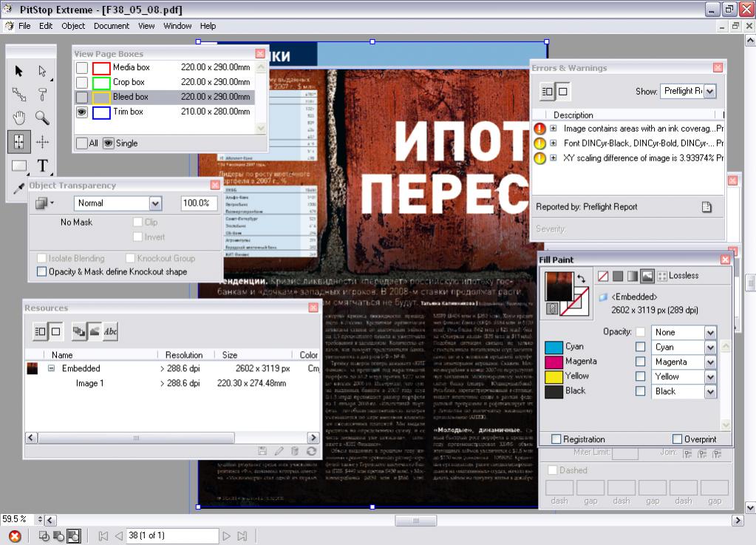Select the Rectangle shape tool
The image size is (756, 545).
pyautogui.click(x=18, y=166)
